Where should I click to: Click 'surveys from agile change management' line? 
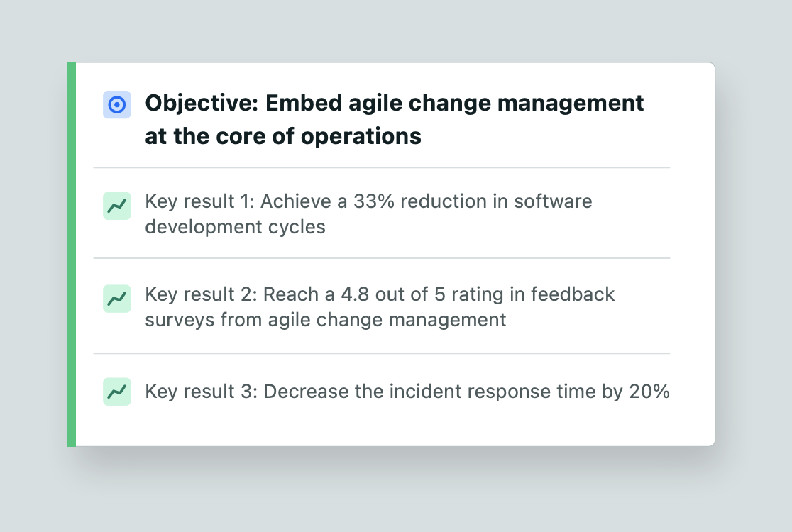pyautogui.click(x=325, y=320)
